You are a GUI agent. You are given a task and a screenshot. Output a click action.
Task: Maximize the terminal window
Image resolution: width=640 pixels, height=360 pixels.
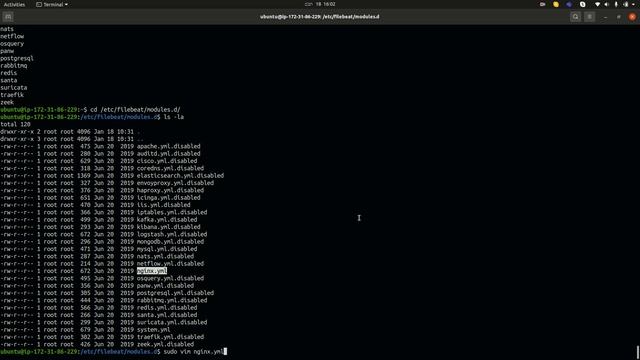[x=619, y=17]
